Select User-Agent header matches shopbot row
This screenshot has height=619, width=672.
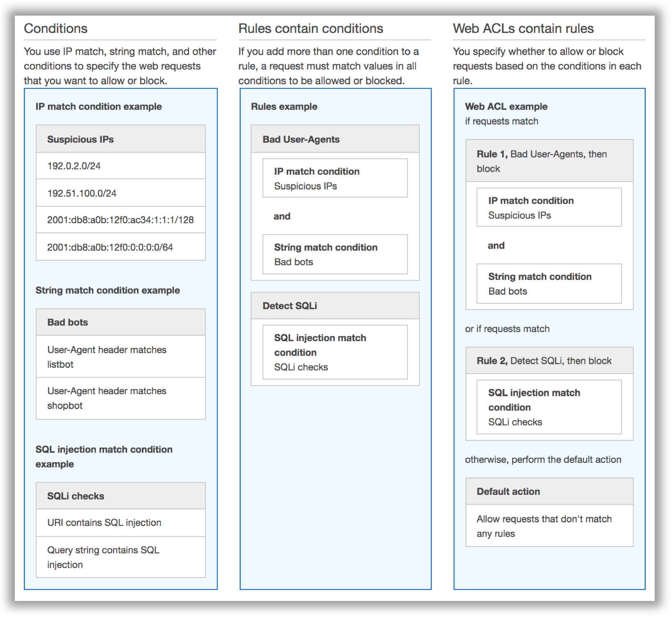[x=121, y=398]
